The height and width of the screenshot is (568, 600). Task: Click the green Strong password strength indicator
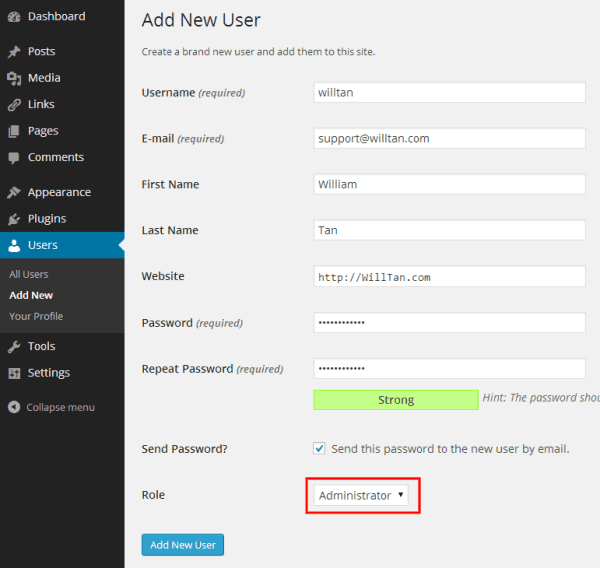tap(396, 400)
